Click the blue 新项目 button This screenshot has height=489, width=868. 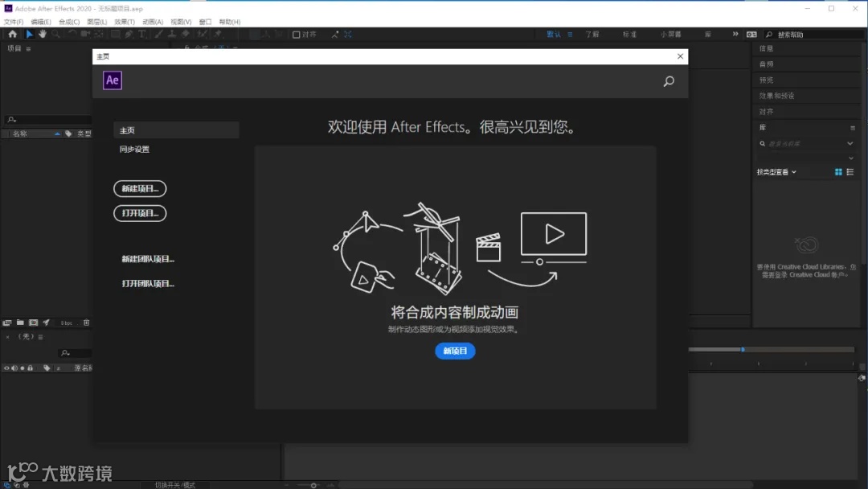click(x=455, y=351)
